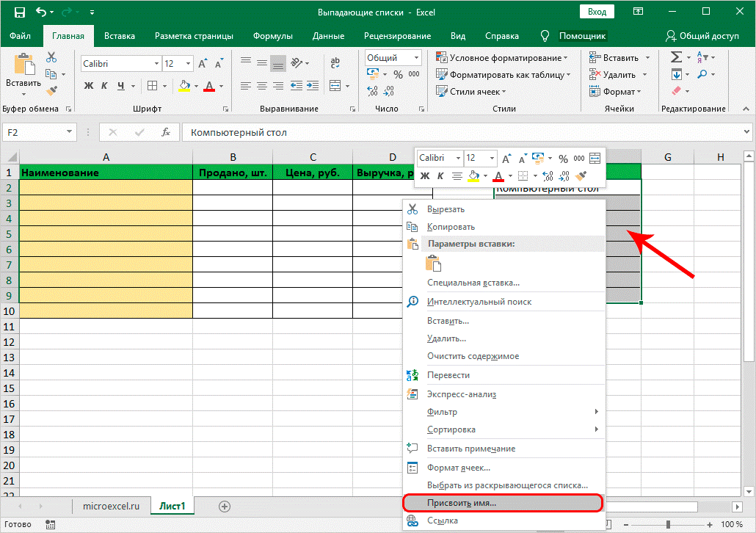756x533 pixels.
Task: Toggle Underline formatting in ribbon
Action: pyautogui.click(x=121, y=86)
